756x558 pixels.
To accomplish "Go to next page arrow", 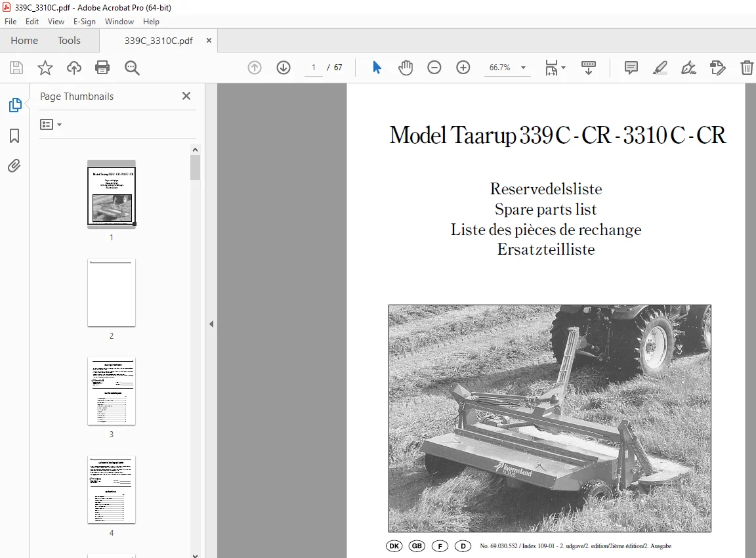I will [283, 68].
